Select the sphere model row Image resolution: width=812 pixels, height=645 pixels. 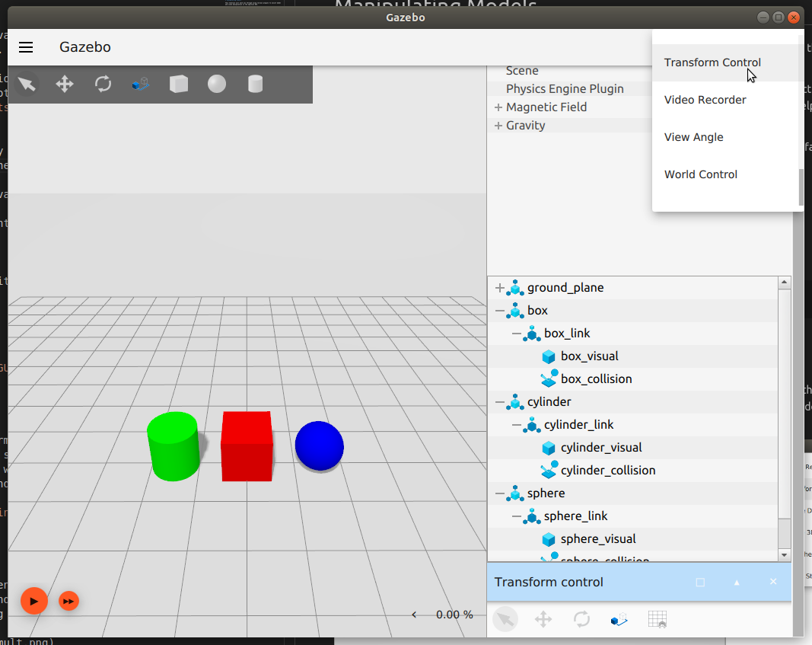pyautogui.click(x=632, y=493)
